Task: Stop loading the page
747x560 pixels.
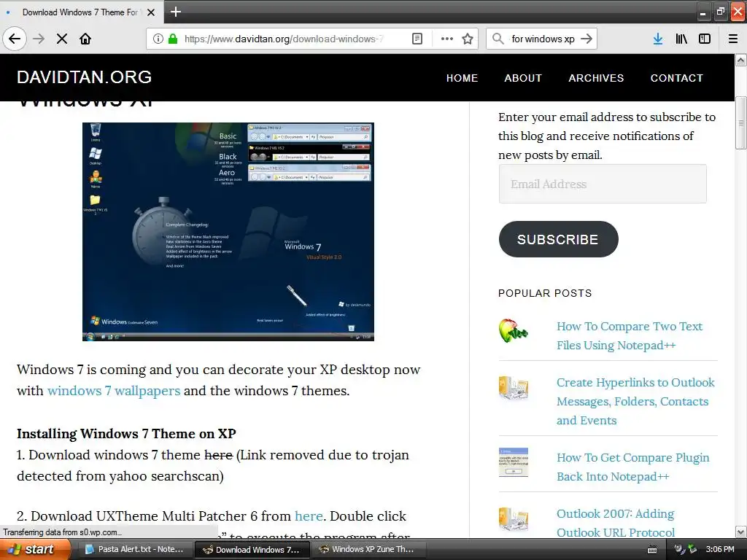Action: pos(62,39)
